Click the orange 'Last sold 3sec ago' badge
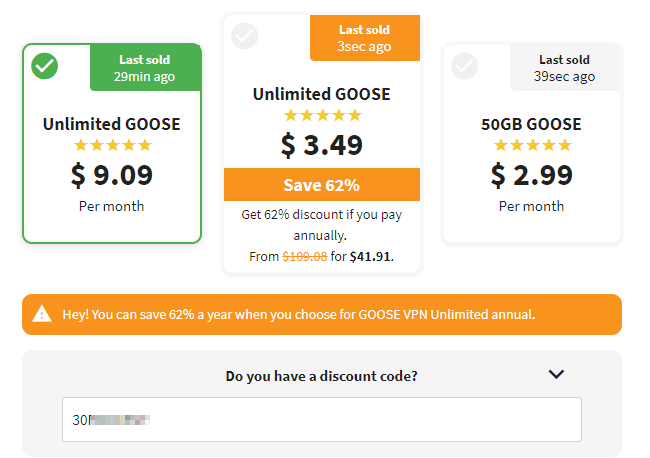Viewport: 650px width, 458px height. (x=365, y=38)
